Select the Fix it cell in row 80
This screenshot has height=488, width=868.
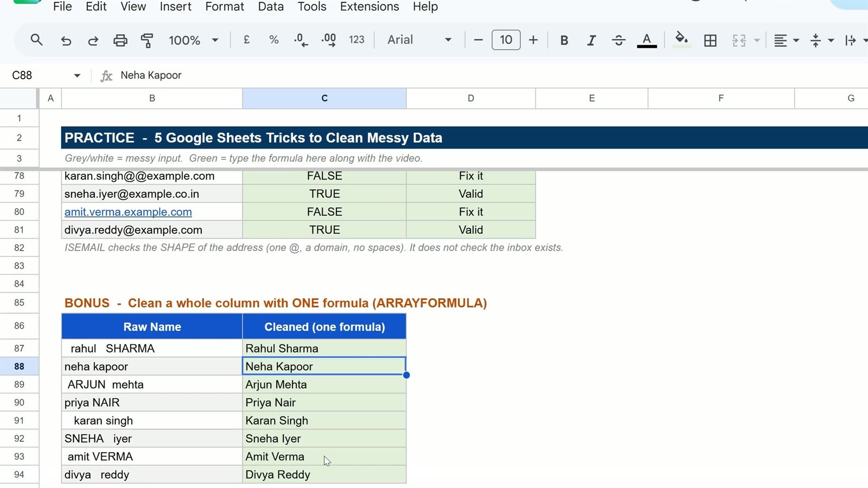pyautogui.click(x=471, y=212)
